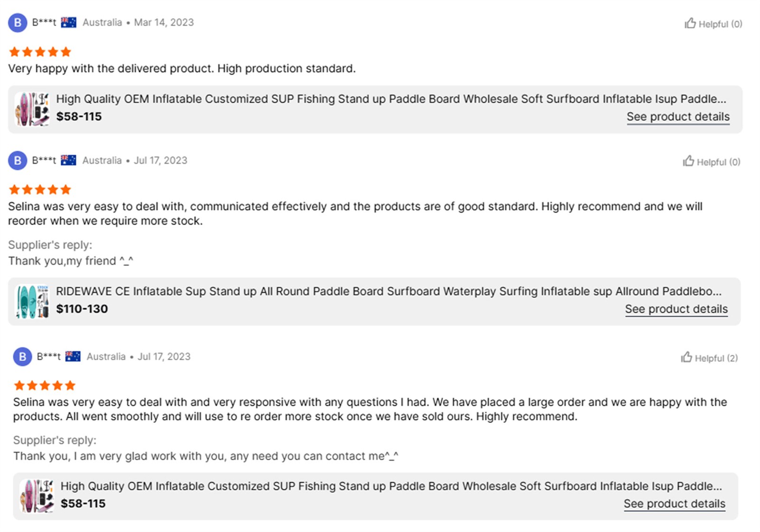See product details for the RIDEWAVE board
The height and width of the screenshot is (532, 760).
point(676,309)
